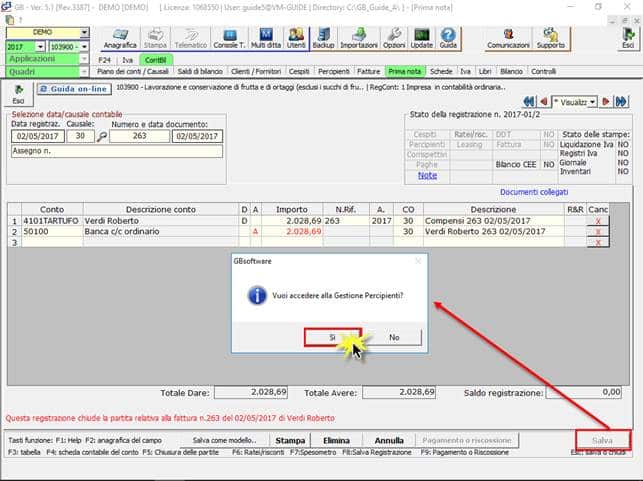Click the top-right Esci icon

[x=628, y=39]
